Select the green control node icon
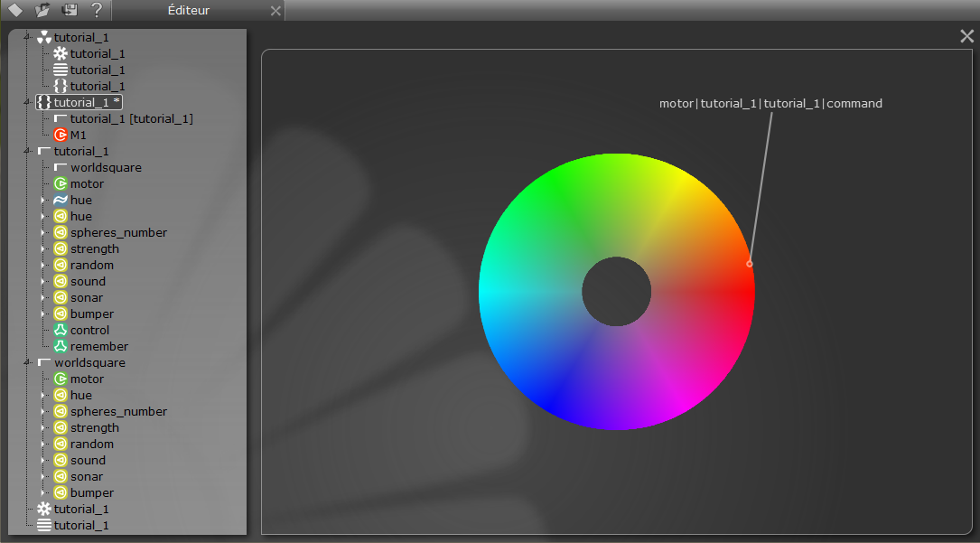 pyautogui.click(x=61, y=330)
